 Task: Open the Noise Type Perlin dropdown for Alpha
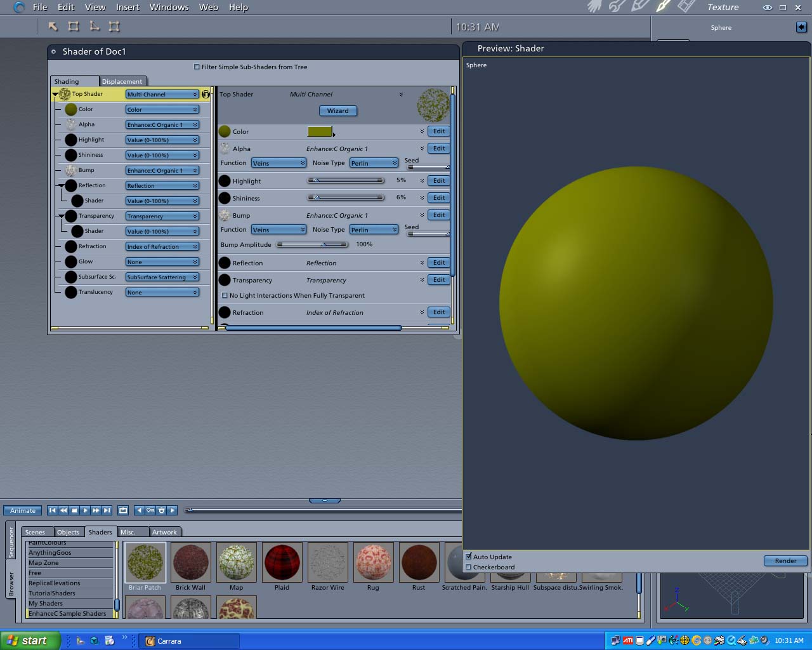374,163
